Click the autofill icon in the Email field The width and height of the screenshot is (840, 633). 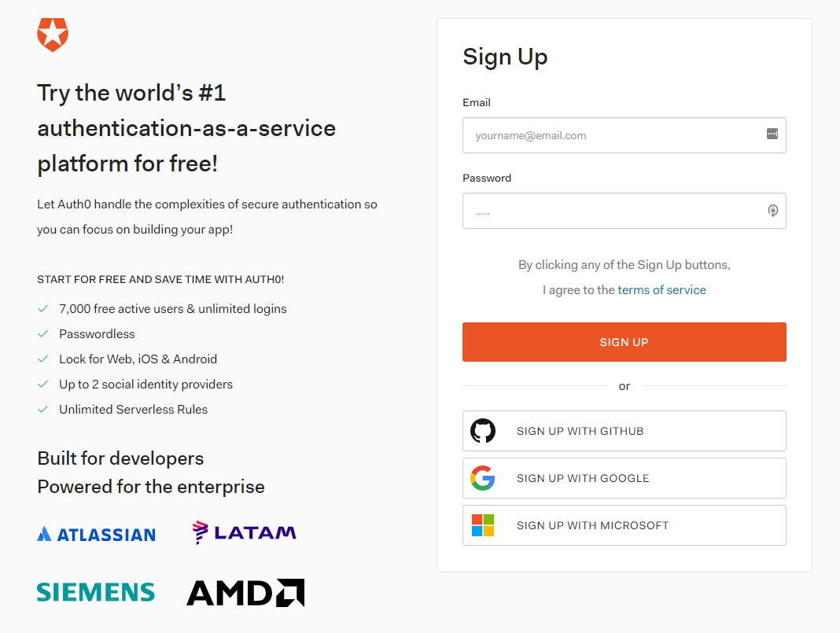click(772, 135)
